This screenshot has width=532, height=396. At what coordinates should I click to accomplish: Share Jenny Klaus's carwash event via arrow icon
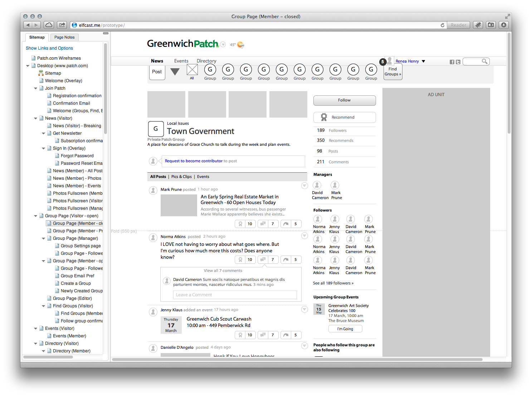click(x=285, y=335)
